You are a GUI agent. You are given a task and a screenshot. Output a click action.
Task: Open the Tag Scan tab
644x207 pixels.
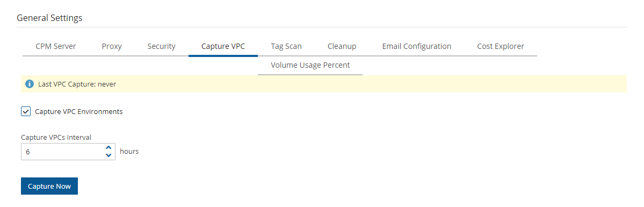coord(286,46)
